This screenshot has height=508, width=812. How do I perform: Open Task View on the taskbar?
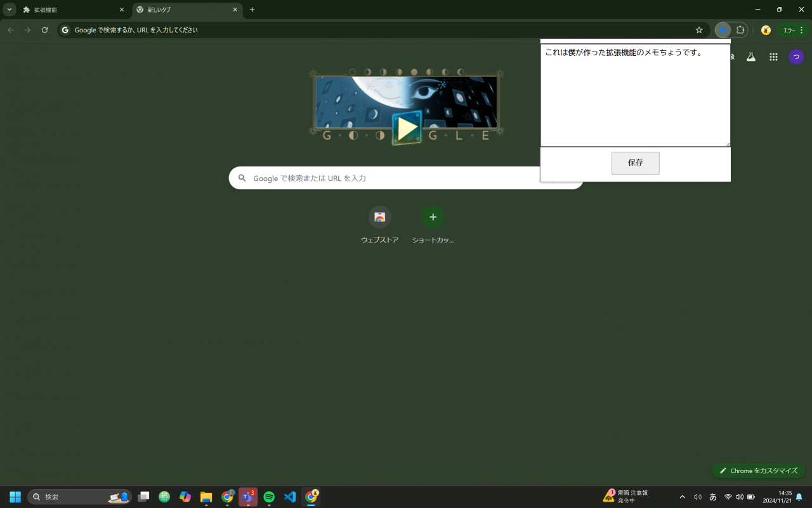tap(144, 497)
